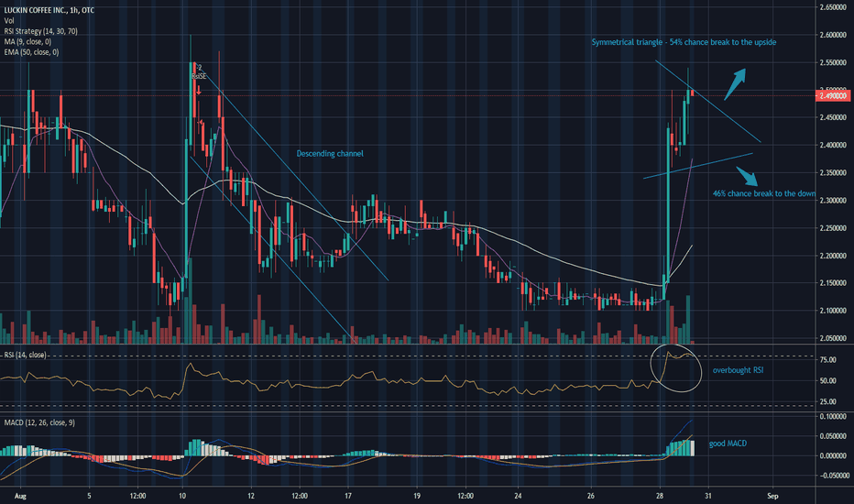Select the LUCKIN COFFEE INC. chart title legend

pos(49,10)
